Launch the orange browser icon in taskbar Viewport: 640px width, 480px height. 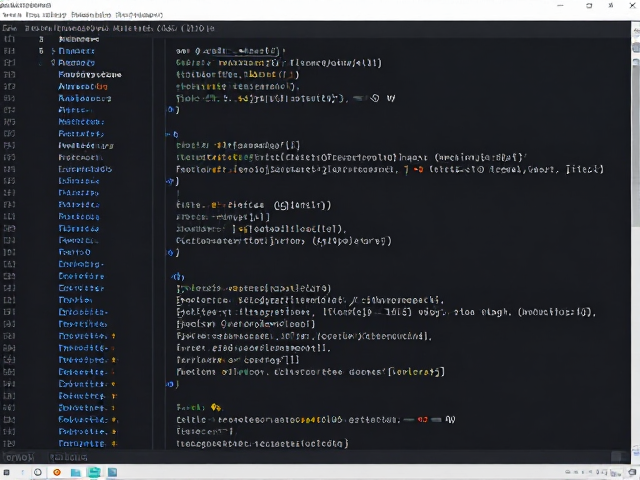57,472
